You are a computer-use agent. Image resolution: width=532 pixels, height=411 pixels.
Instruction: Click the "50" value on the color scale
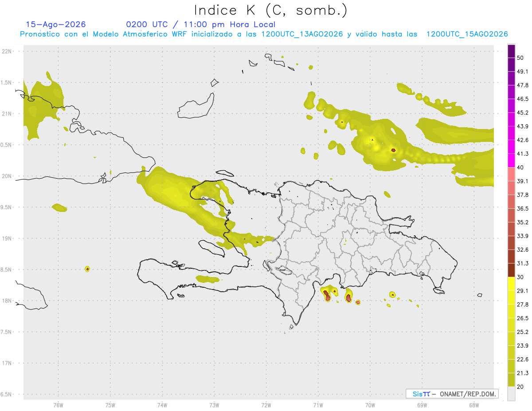tap(520, 58)
